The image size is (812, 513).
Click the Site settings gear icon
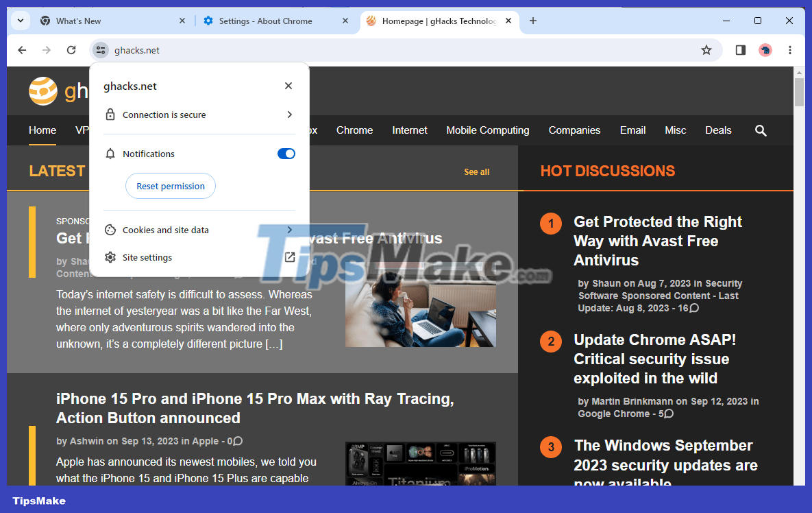(110, 257)
